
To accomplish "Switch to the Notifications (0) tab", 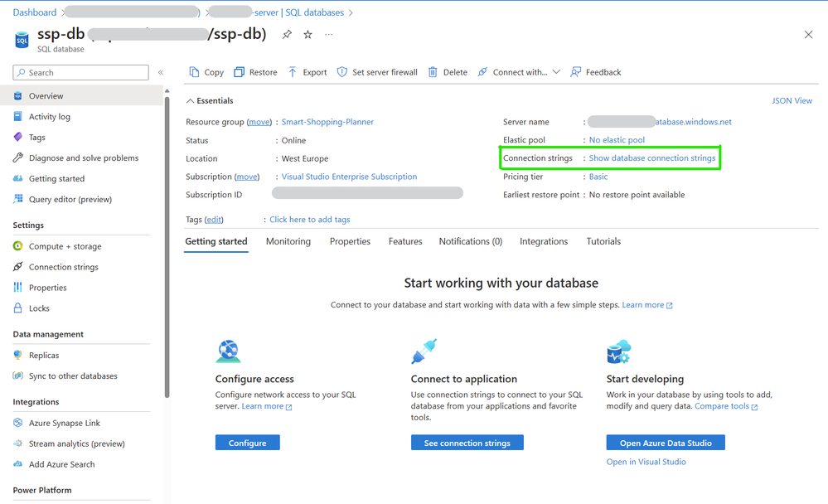I will point(471,241).
